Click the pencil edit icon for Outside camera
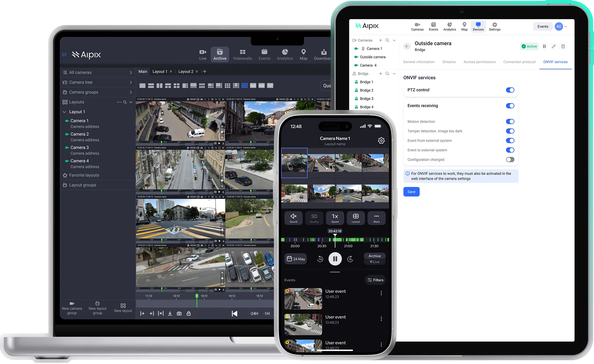Viewport: 594px width, 364px height. (x=554, y=46)
